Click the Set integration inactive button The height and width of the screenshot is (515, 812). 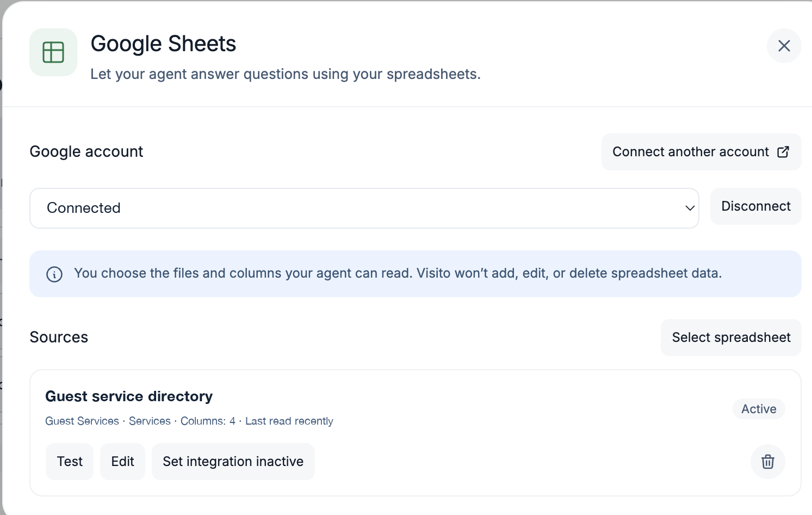point(233,462)
